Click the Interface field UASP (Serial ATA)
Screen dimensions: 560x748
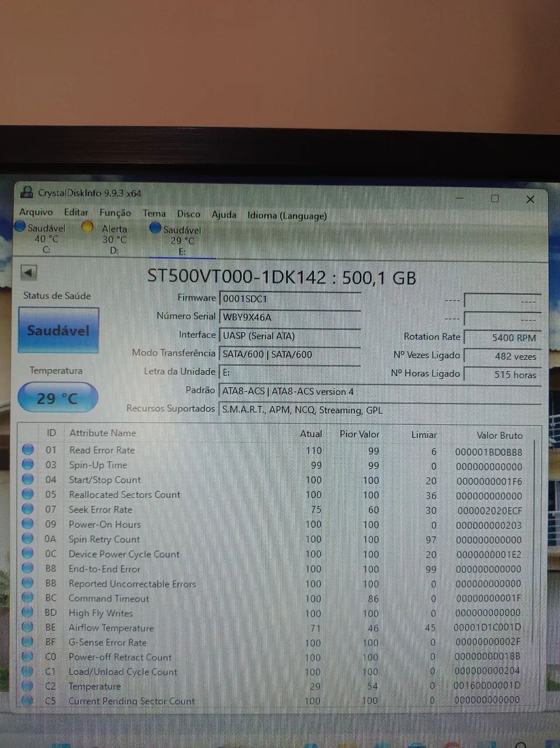pyautogui.click(x=290, y=336)
